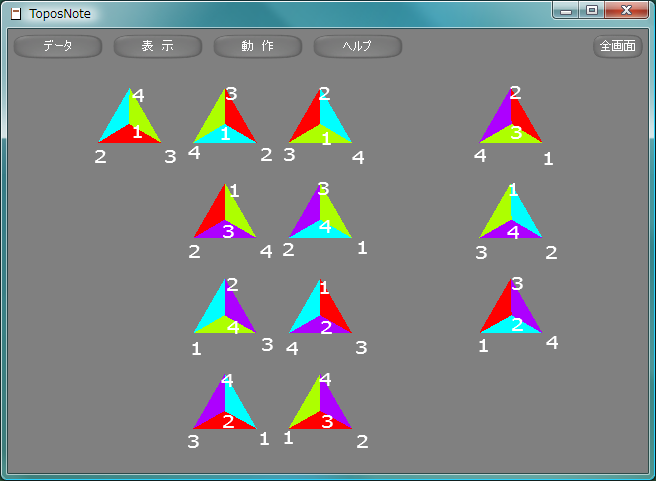Select the triangle with apex 3, center 2
This screenshot has height=481, width=656.
coord(511,306)
